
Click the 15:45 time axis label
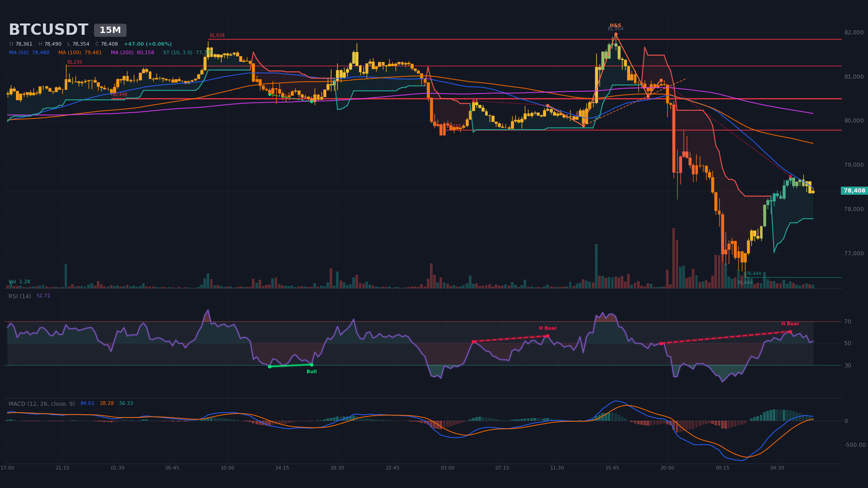[x=612, y=468]
